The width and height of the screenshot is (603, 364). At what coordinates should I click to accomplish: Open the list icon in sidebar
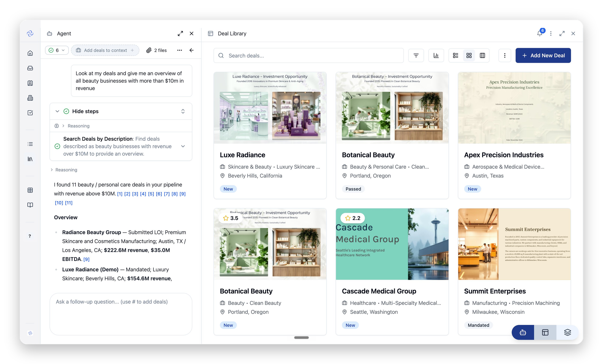(30, 144)
